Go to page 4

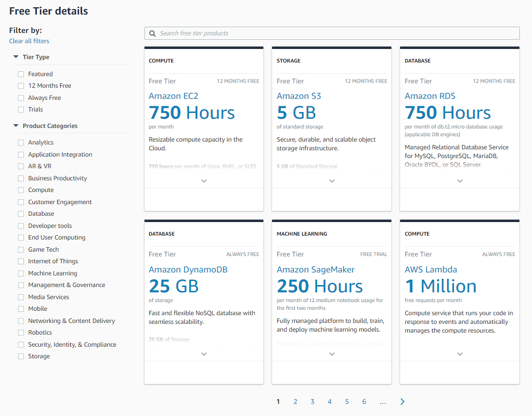point(330,402)
